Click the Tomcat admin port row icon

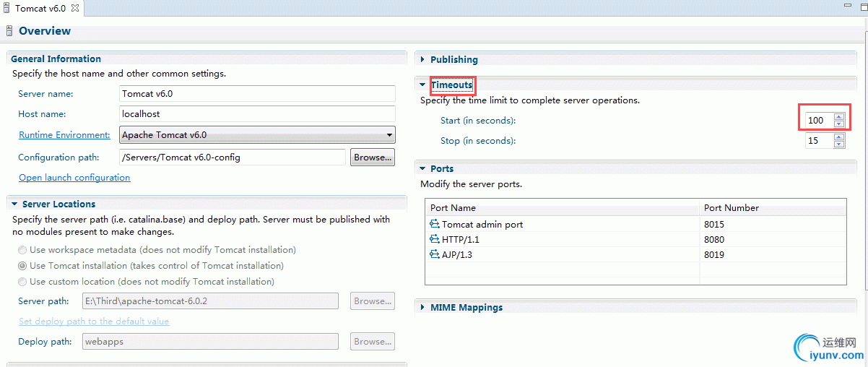pyautogui.click(x=435, y=224)
